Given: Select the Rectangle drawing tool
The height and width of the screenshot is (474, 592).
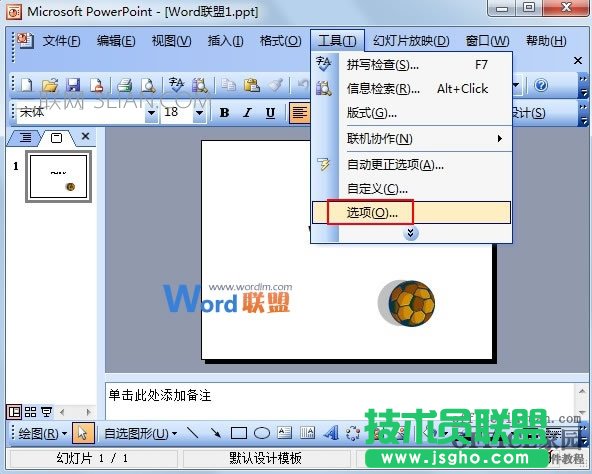Looking at the screenshot, I should pyautogui.click(x=239, y=433).
